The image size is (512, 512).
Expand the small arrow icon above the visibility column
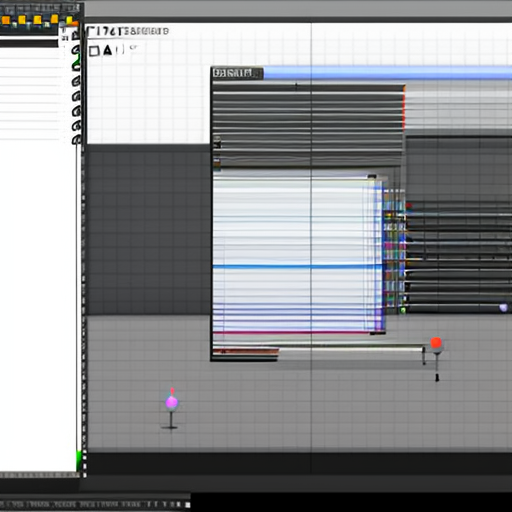pos(75,35)
